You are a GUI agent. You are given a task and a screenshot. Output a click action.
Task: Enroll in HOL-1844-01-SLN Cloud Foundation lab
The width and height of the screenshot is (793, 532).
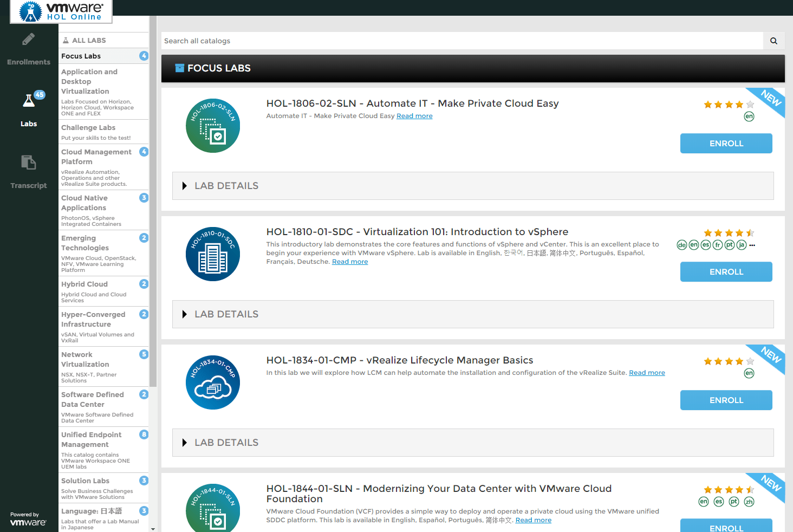726,525
